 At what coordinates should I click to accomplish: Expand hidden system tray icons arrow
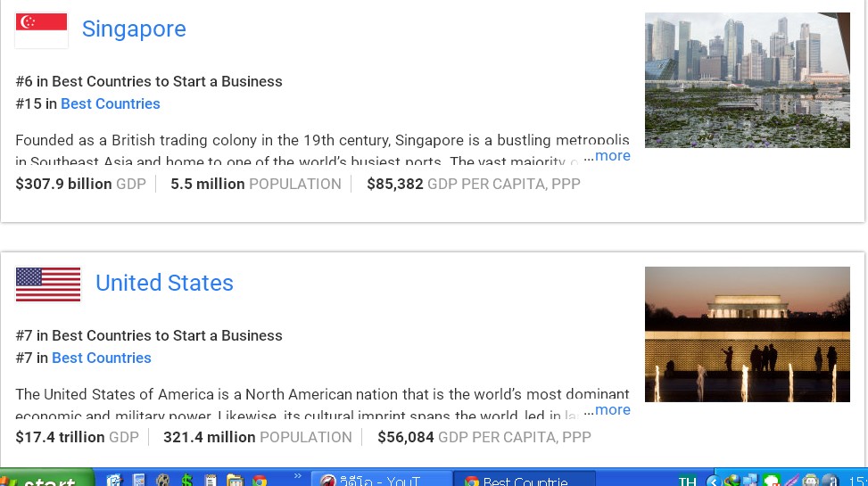[714, 481]
